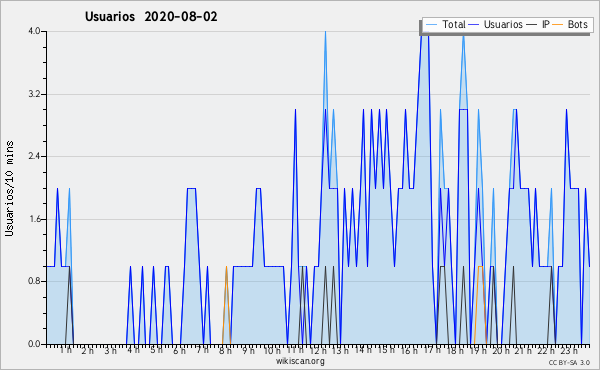Screen dimensions: 600x370
Task: Click the orange Bots legend line swatch
Action: pos(558,25)
